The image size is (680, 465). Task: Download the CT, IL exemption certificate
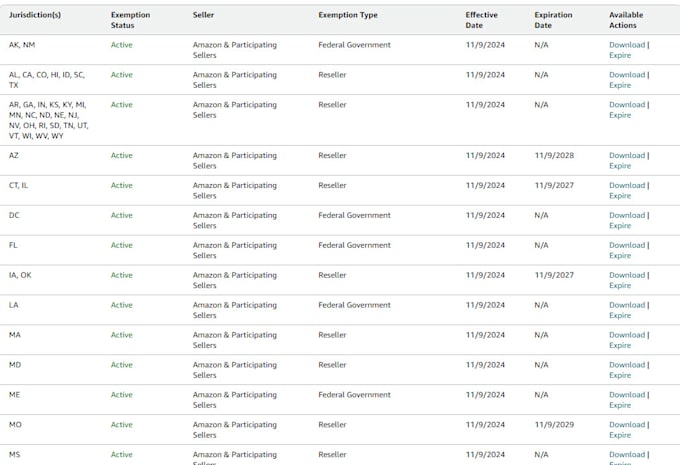point(627,185)
